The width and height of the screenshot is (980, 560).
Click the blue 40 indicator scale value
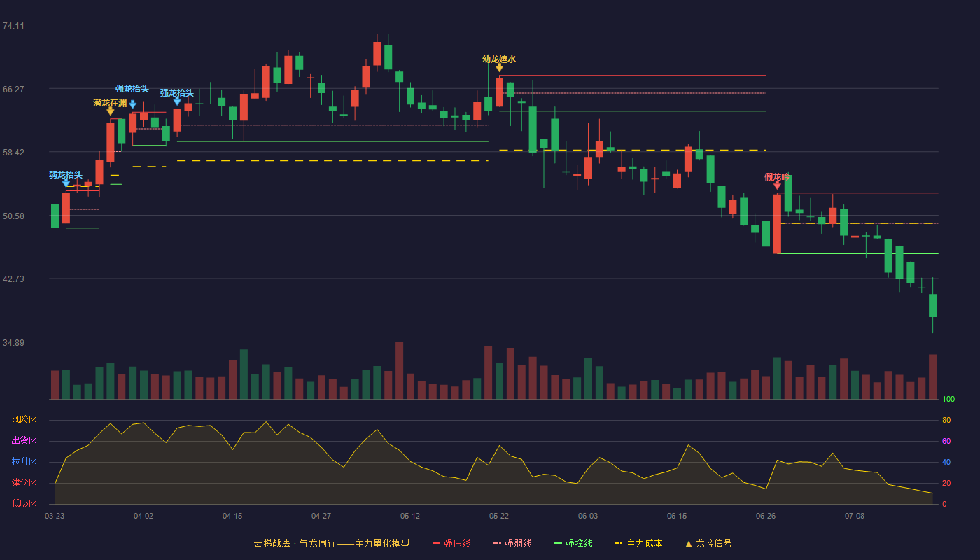(946, 463)
